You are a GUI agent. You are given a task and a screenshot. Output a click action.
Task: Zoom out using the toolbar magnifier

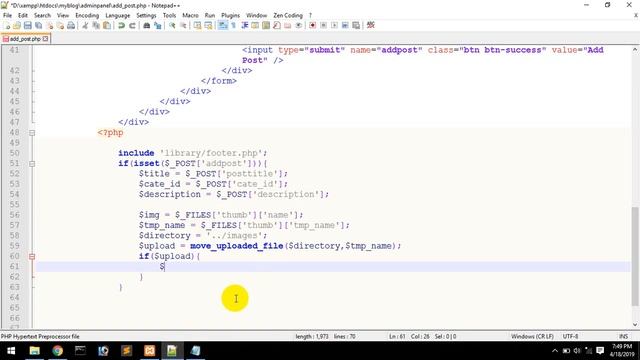click(x=182, y=25)
